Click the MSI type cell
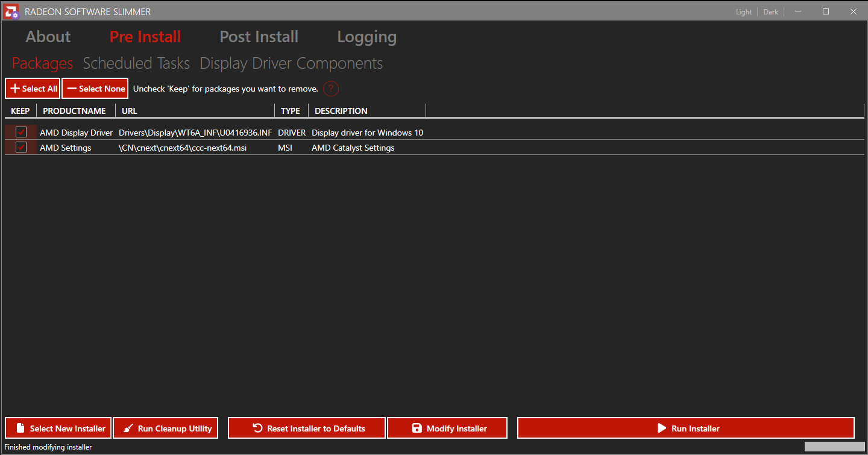Viewport: 868px width, 455px height. (285, 148)
